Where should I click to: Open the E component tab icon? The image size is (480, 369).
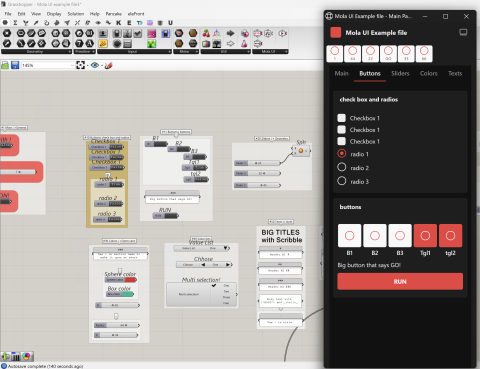tap(129, 23)
